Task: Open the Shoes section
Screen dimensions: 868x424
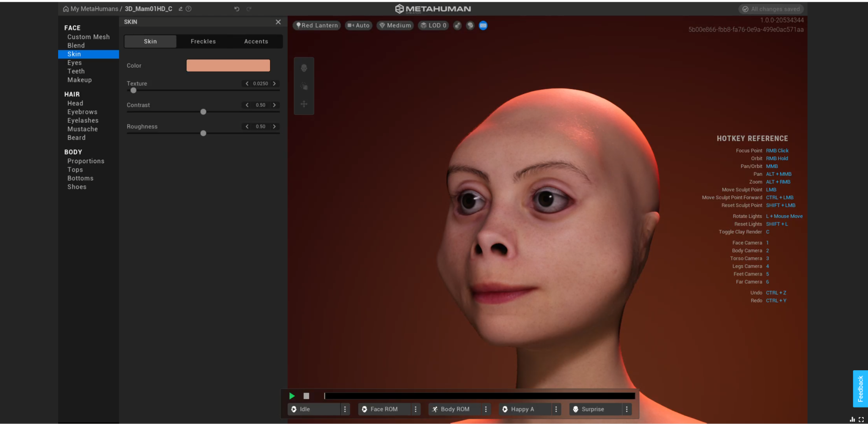Action: pos(77,187)
